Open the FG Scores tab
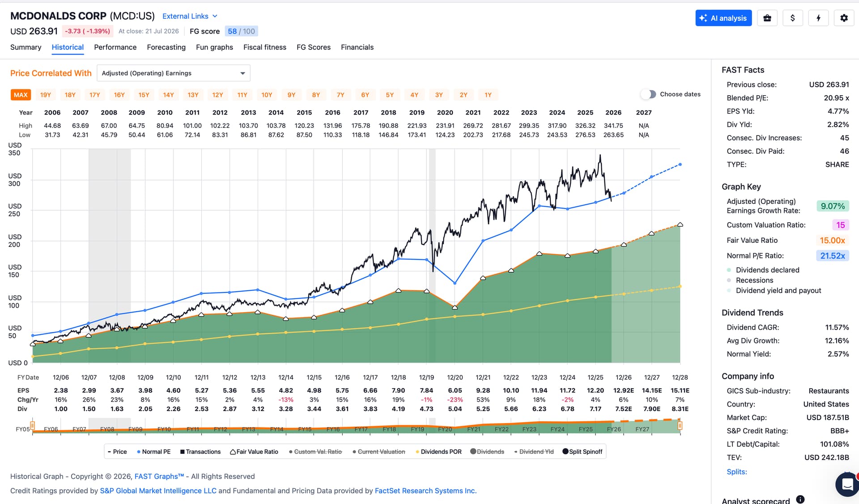 (x=313, y=47)
